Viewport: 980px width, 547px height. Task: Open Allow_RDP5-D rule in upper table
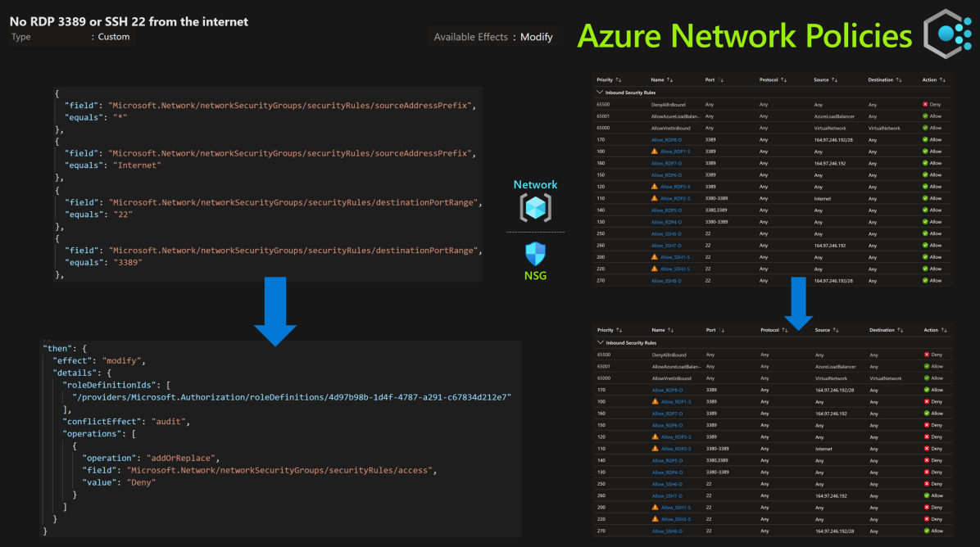pos(666,210)
